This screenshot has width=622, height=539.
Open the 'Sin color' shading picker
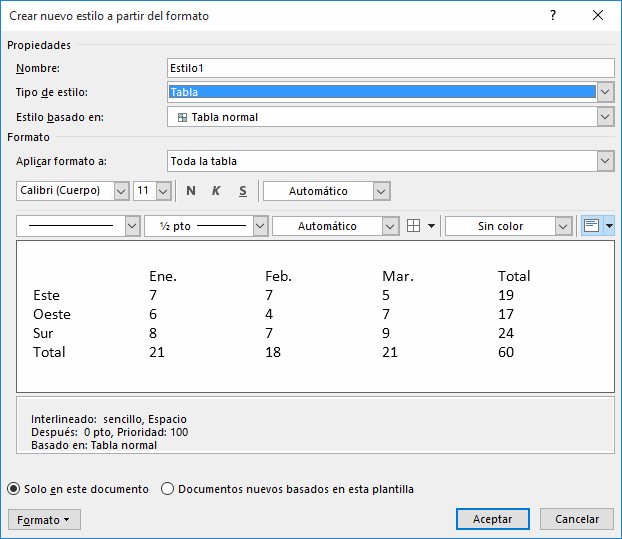tap(563, 226)
